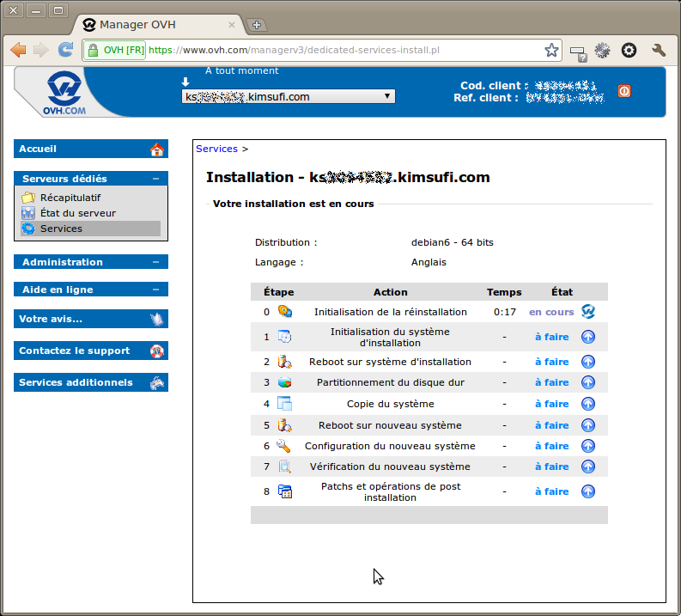Open the Votre avis… menu
Viewport: 681px width, 616px height.
pos(91,319)
